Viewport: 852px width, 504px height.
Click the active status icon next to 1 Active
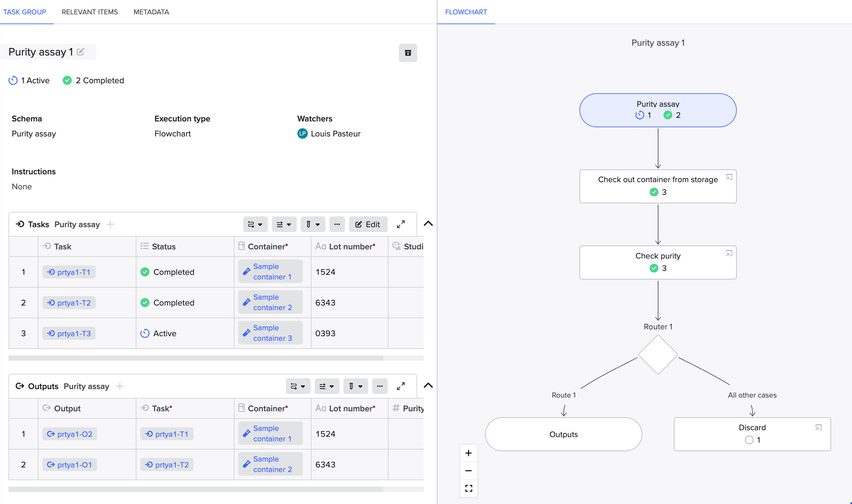coord(13,81)
